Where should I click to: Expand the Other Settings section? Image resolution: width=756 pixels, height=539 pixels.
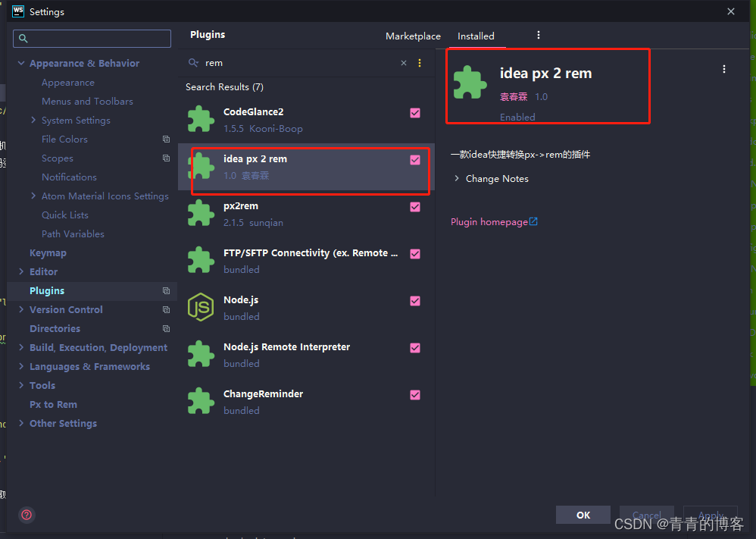coord(21,423)
